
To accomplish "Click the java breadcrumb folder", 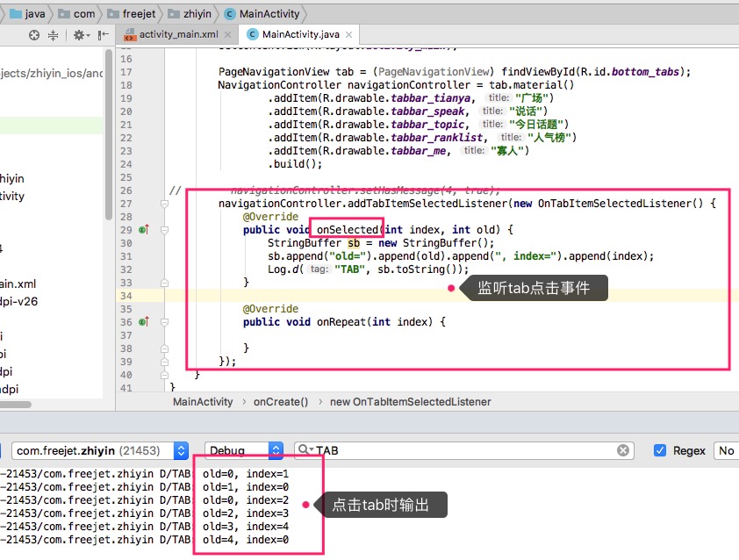I will (28, 14).
